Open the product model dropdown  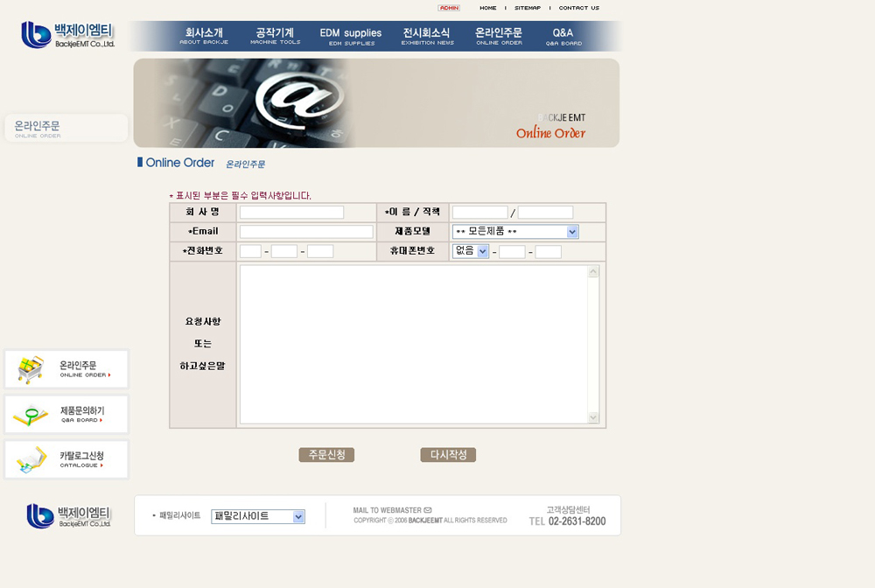coord(572,232)
